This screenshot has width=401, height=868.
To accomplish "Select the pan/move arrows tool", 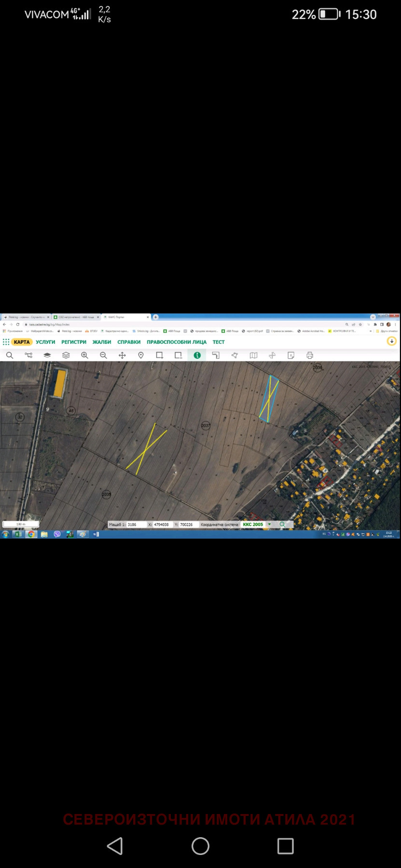I will 122,355.
